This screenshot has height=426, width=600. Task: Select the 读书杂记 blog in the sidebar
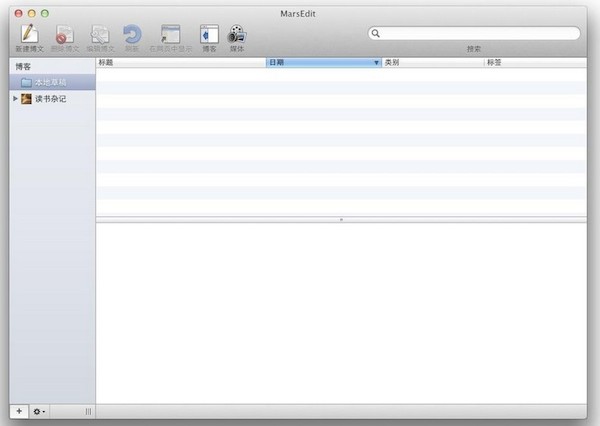52,99
